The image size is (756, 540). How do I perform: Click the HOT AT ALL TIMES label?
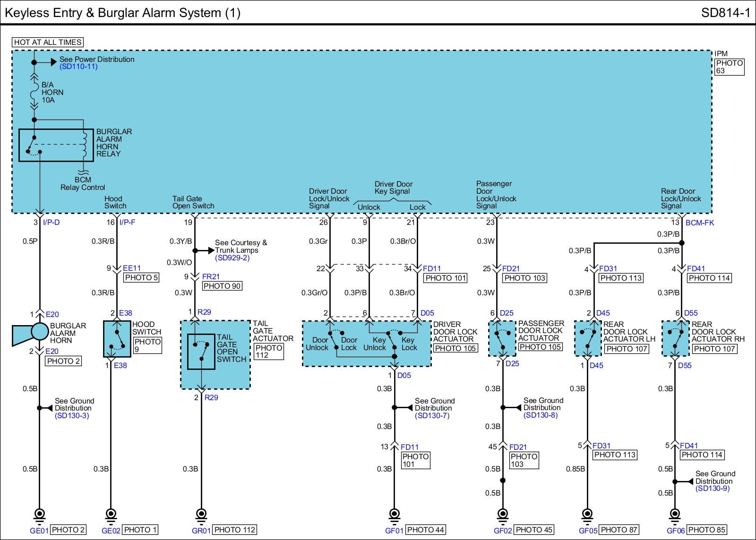48,42
